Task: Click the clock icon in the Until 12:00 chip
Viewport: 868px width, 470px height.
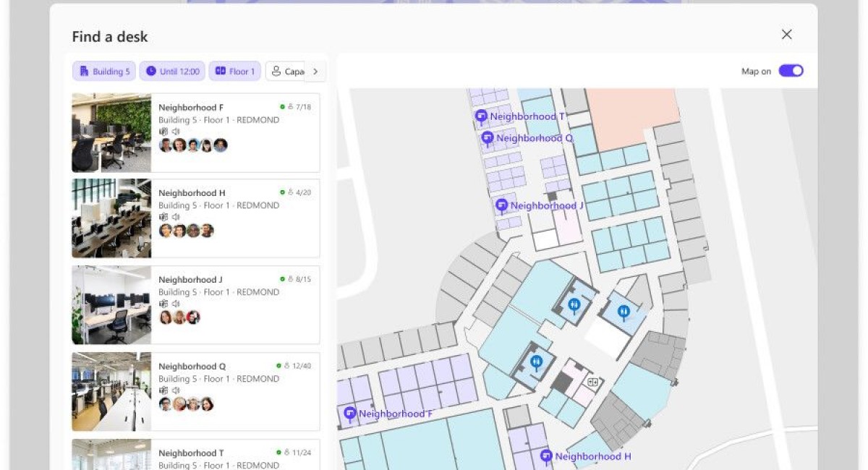Action: tap(150, 71)
